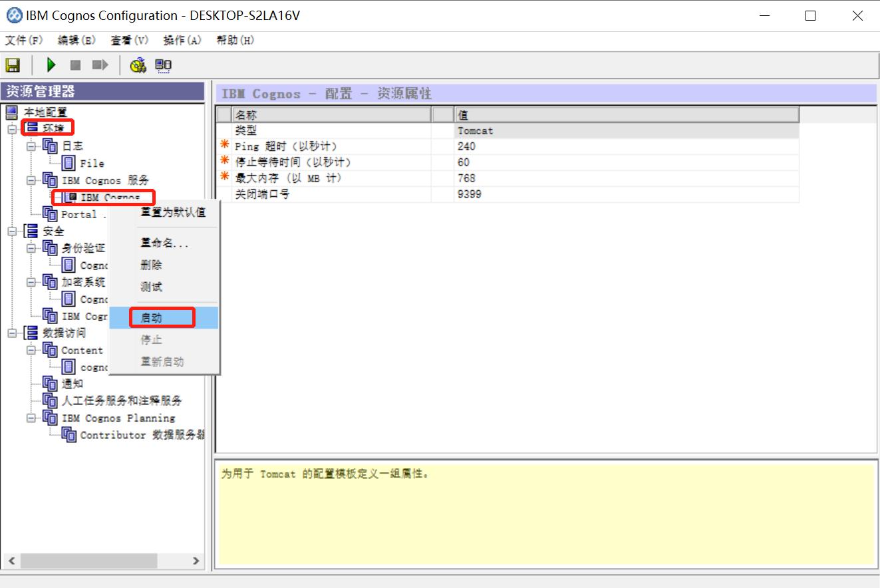Collapse the 环境 tree branch
Image resolution: width=880 pixels, height=588 pixels.
[x=11, y=128]
